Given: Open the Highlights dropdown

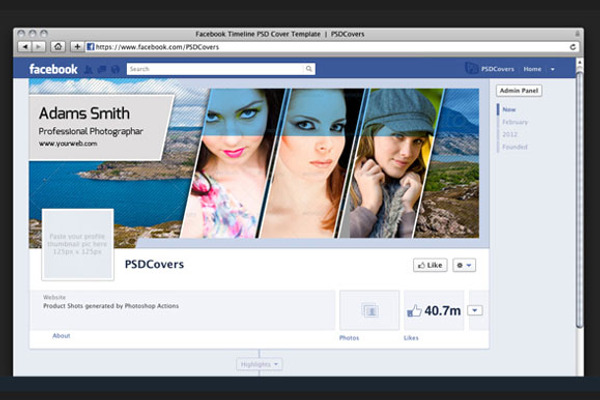Looking at the screenshot, I should pyautogui.click(x=259, y=364).
